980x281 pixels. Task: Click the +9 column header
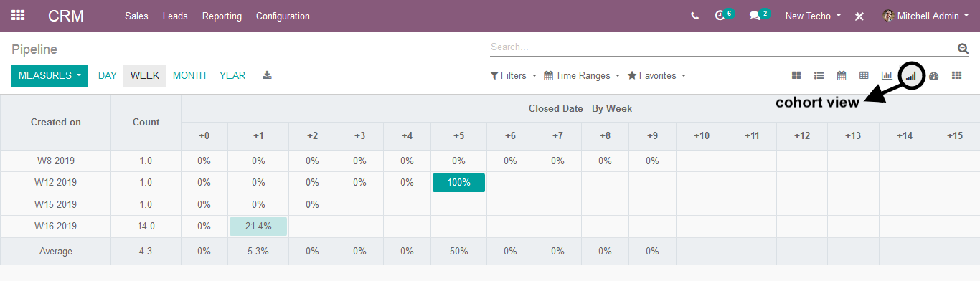click(x=652, y=136)
